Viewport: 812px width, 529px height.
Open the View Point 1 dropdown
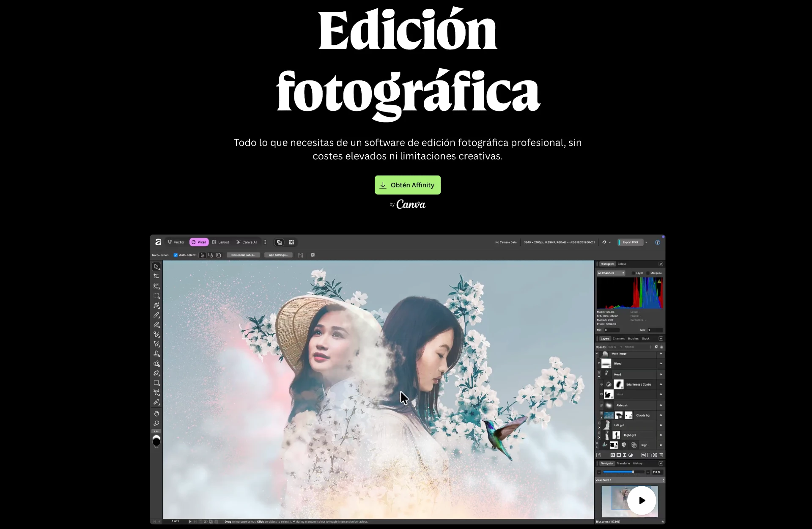(630, 480)
